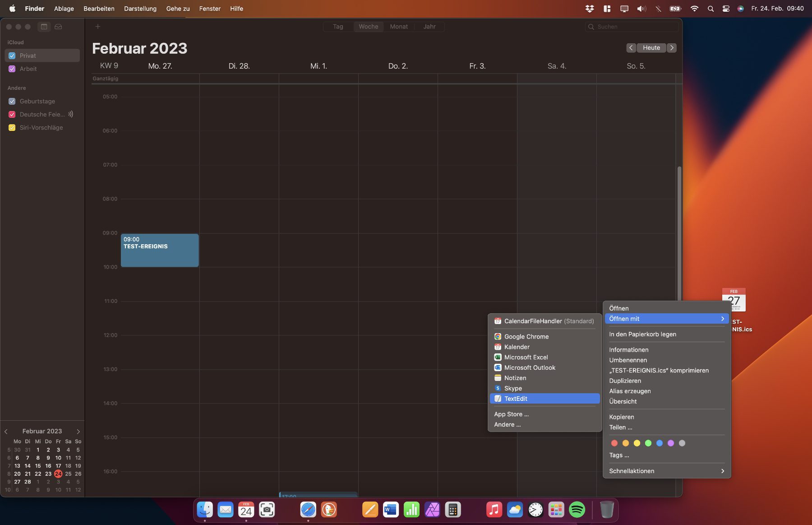Open the TEST-EREIGNIS.ics file icon on desktop
The width and height of the screenshot is (812, 525).
click(x=734, y=300)
